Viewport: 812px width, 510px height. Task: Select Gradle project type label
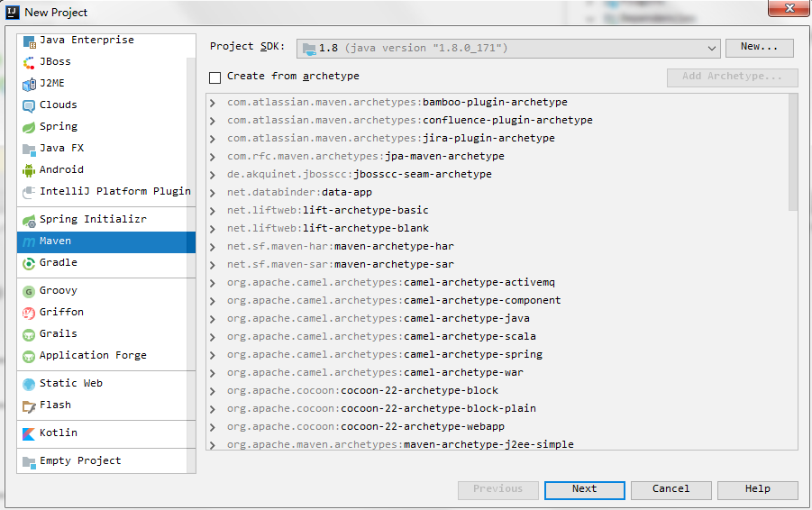tap(59, 262)
